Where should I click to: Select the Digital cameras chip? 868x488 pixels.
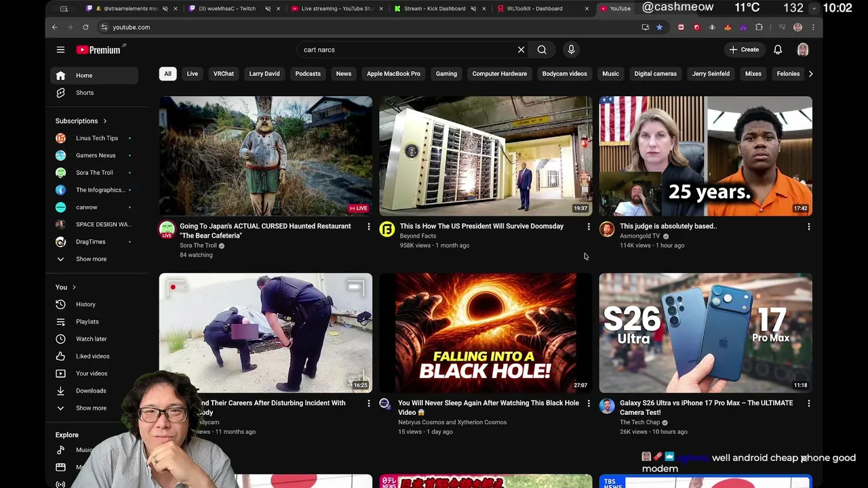tap(656, 74)
